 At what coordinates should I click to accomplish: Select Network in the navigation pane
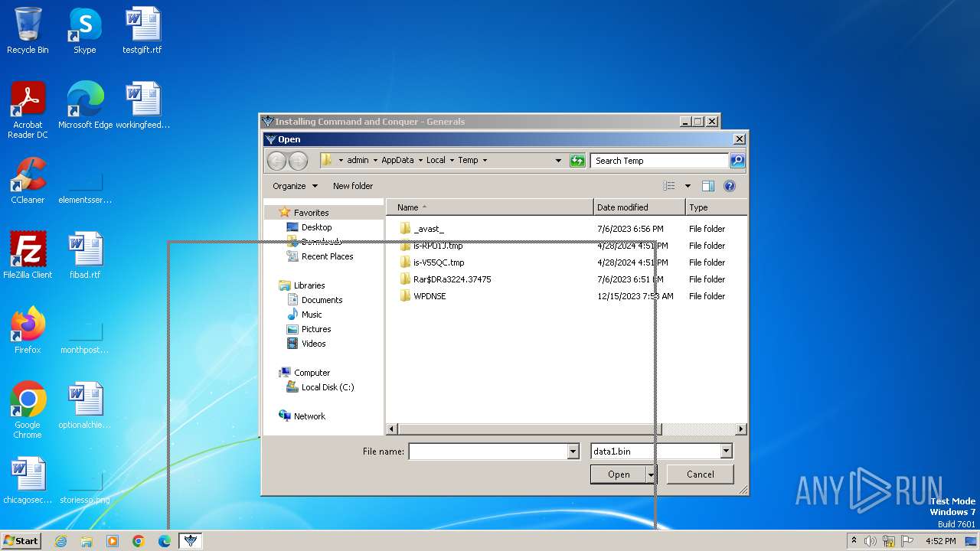(309, 416)
